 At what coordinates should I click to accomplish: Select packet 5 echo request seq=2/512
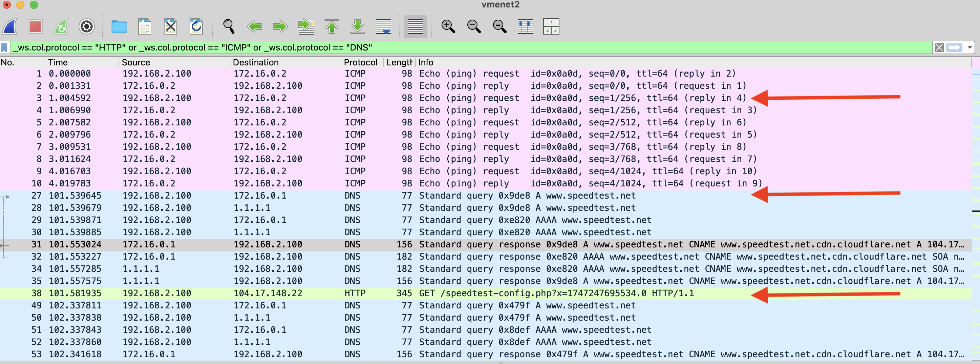(x=486, y=122)
